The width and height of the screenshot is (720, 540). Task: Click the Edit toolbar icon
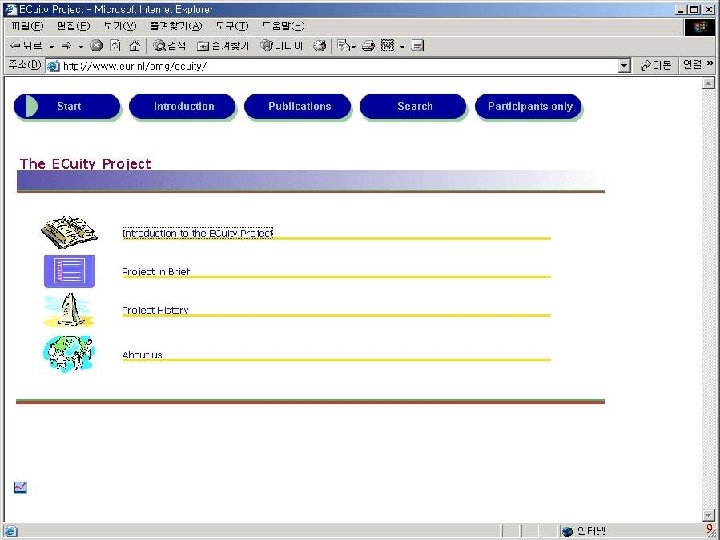coord(388,45)
